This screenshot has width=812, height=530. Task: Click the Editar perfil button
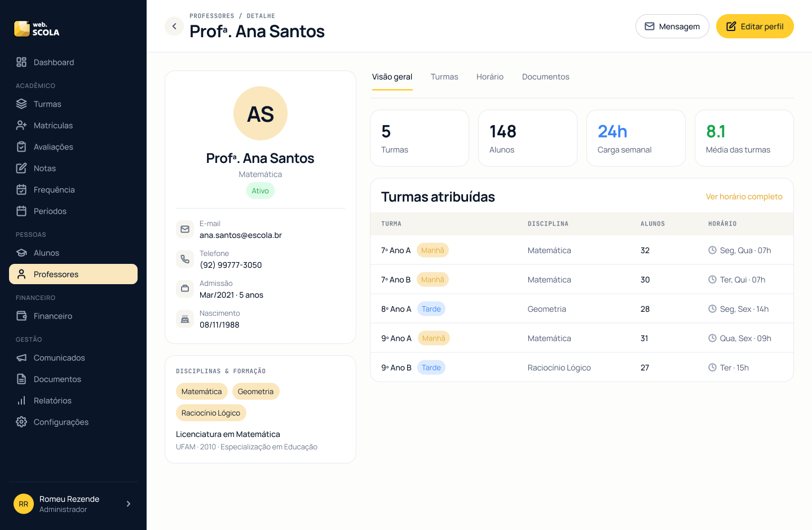coord(755,26)
